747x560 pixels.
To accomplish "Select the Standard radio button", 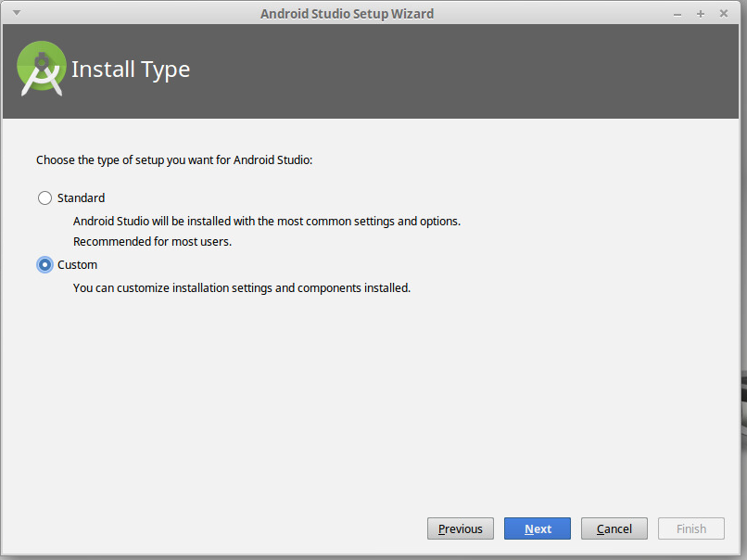I will click(44, 197).
